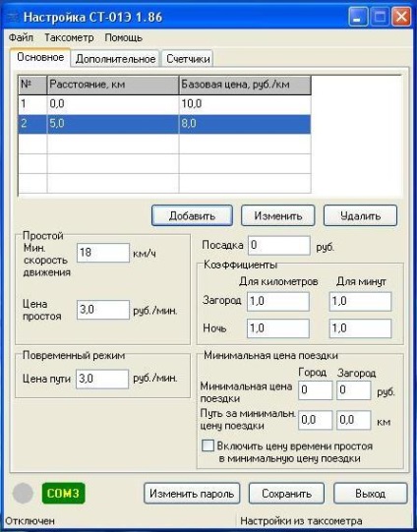Click the Изменить button below the table
The image size is (417, 532).
(278, 215)
